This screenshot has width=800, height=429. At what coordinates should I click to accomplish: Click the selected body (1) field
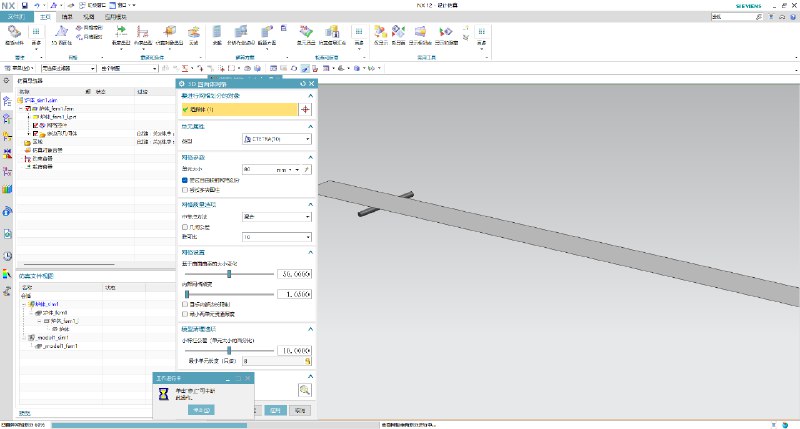point(239,109)
